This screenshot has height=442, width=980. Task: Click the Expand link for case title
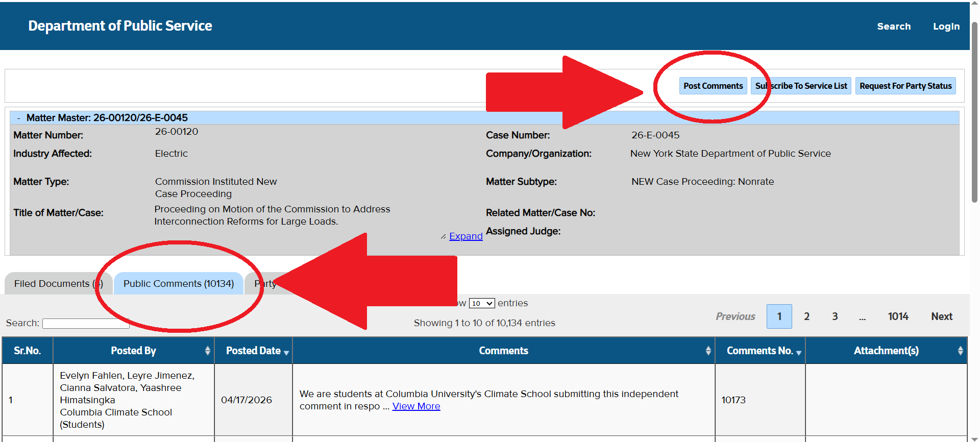pos(465,236)
